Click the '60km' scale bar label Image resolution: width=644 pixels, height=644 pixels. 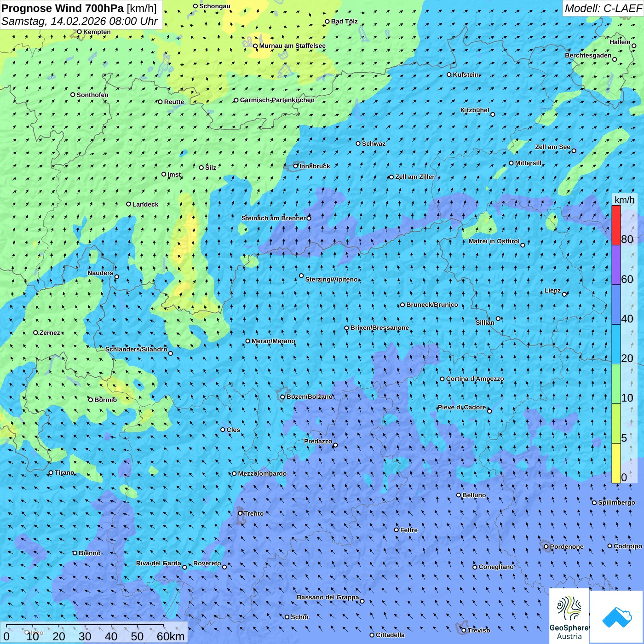(171, 637)
